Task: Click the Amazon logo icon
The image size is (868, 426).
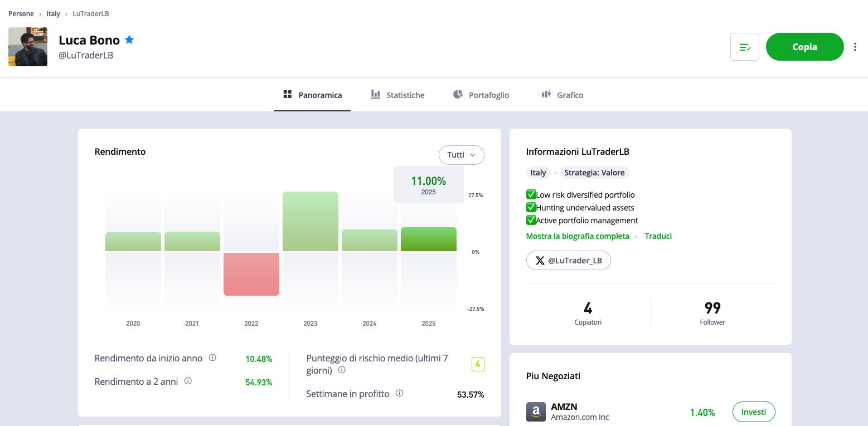Action: coord(536,412)
